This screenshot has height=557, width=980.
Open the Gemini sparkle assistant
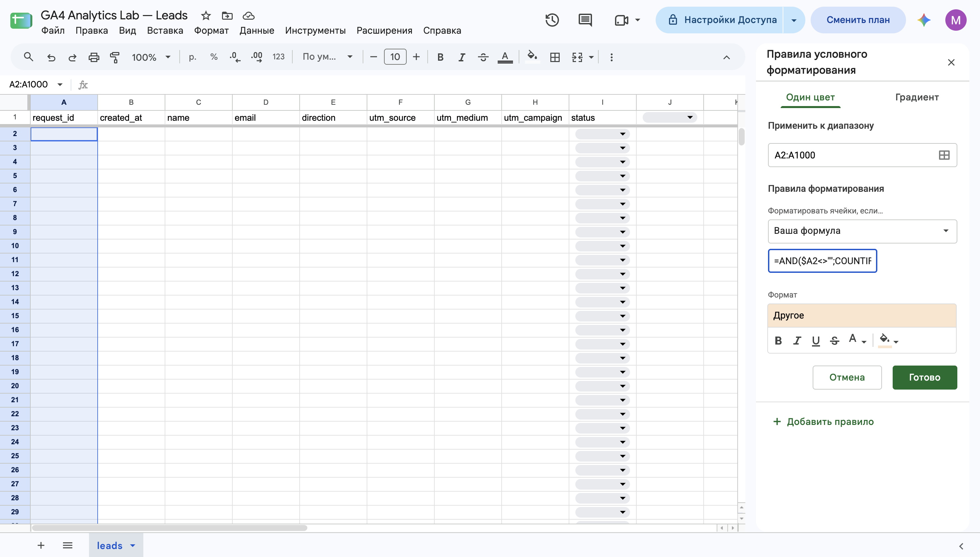924,20
